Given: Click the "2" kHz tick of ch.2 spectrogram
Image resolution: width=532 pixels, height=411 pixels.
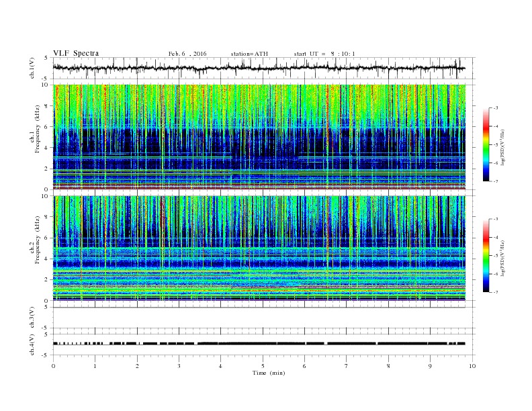Looking at the screenshot, I should [47, 280].
